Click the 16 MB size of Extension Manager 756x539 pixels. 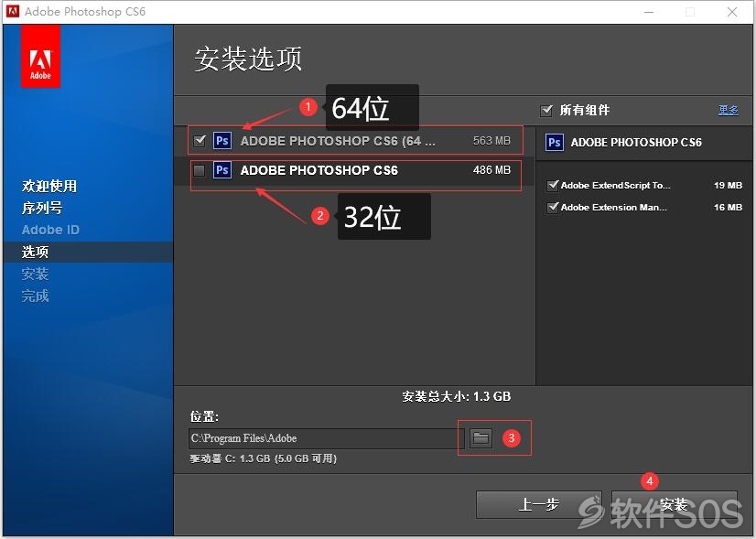click(728, 208)
